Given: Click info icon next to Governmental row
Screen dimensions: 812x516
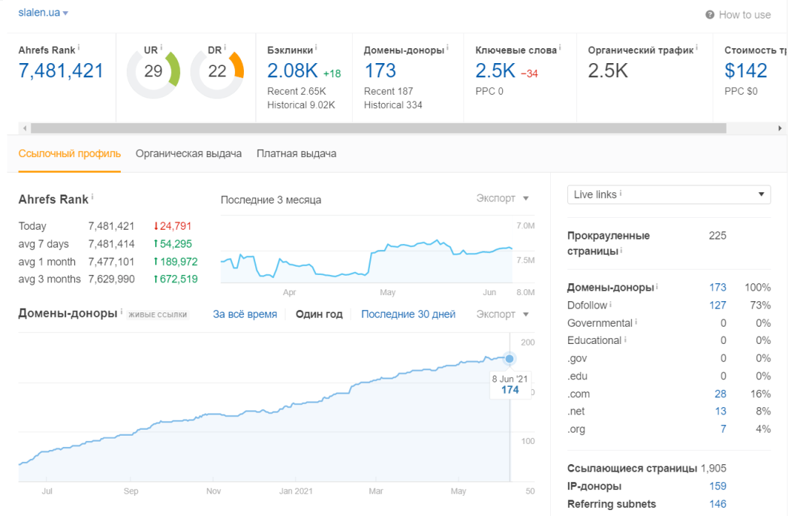Looking at the screenshot, I should [x=636, y=321].
